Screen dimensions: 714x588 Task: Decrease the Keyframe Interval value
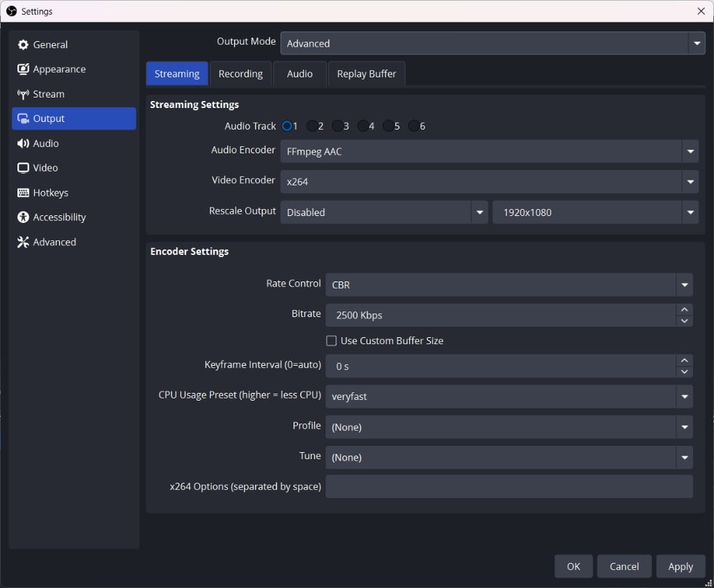(x=685, y=372)
